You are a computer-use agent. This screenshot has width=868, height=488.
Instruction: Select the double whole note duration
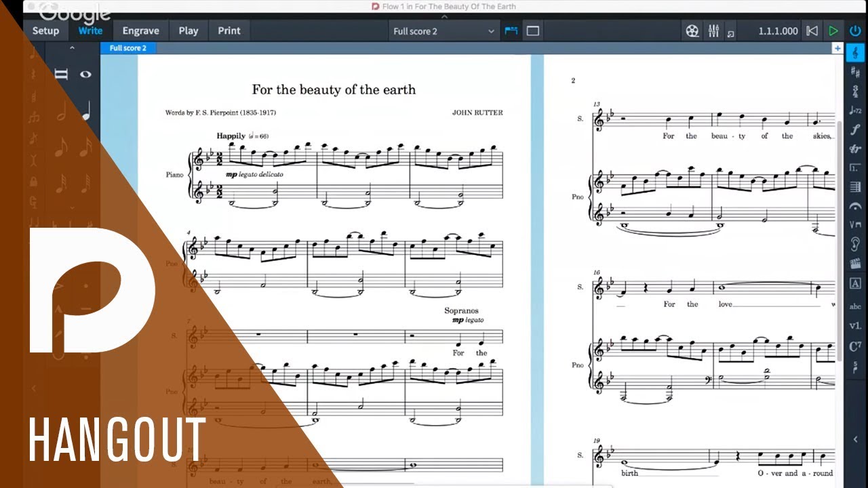point(61,75)
